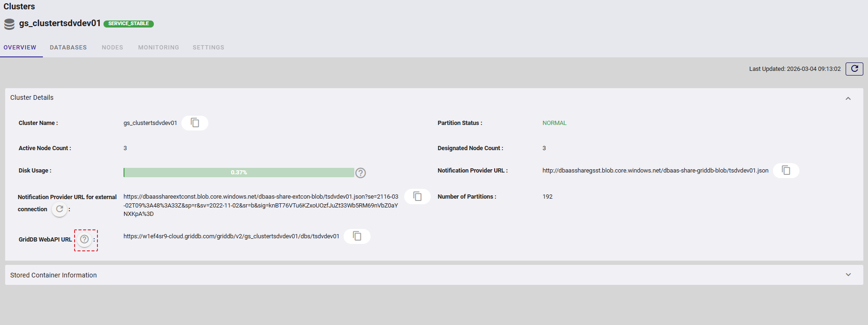Click the Designated Node Count label

click(470, 148)
